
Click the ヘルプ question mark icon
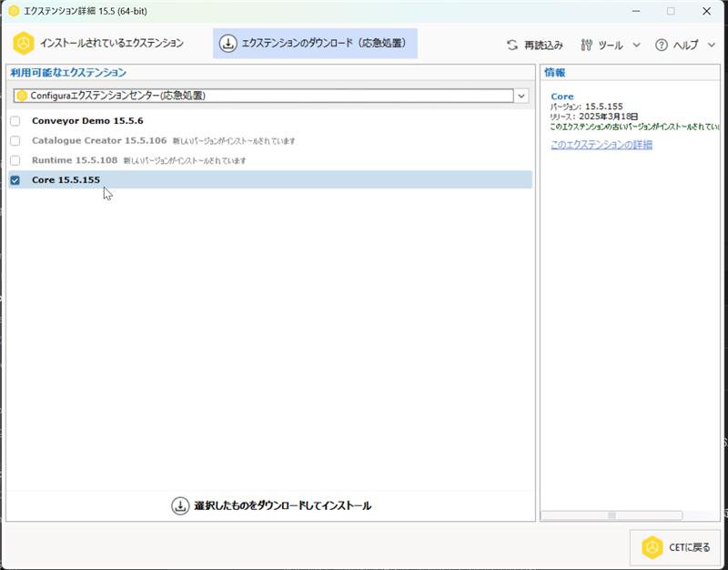tap(662, 45)
